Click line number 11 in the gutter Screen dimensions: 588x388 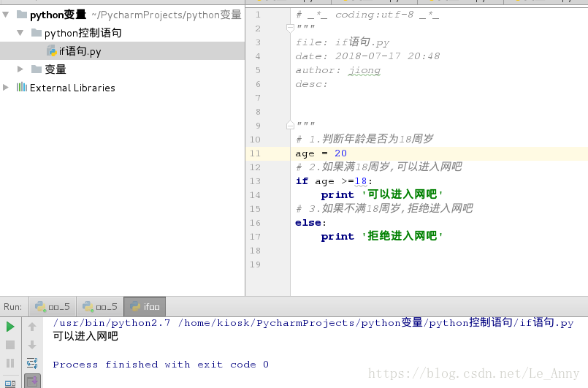click(255, 153)
